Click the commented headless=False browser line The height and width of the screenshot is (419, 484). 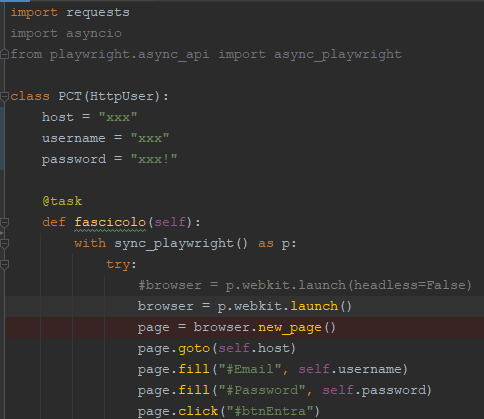305,285
